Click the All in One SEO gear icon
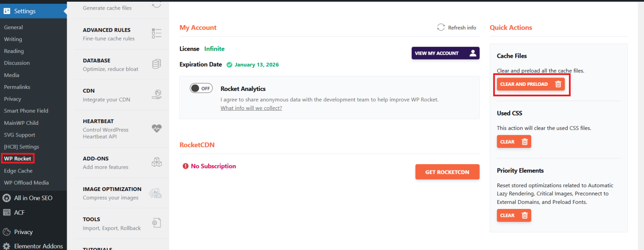Screen dimensions: 644x250 click(7, 198)
